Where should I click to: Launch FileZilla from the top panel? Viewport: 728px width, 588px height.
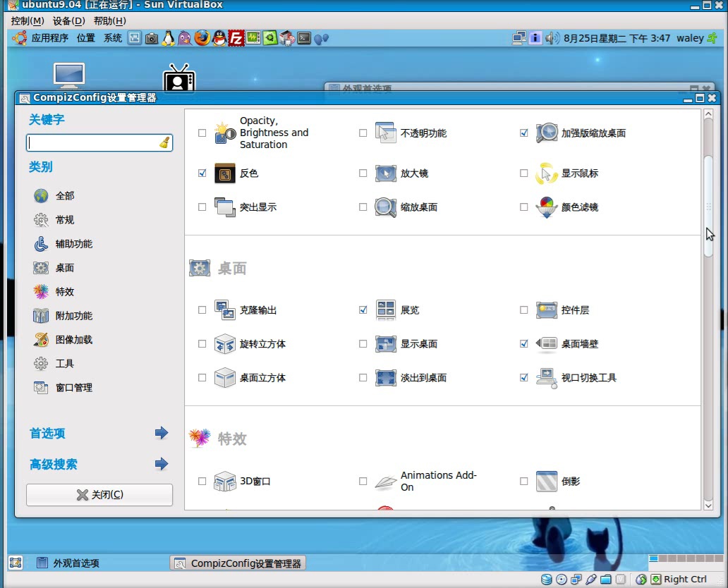click(236, 38)
